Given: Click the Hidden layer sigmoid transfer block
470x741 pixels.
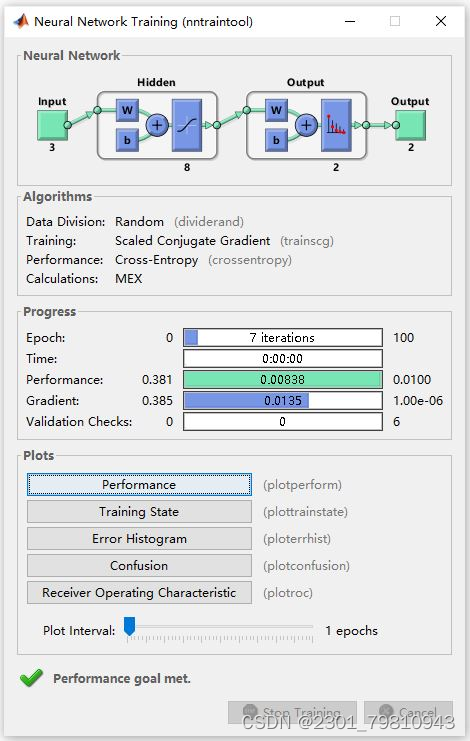Looking at the screenshot, I should coord(187,125).
